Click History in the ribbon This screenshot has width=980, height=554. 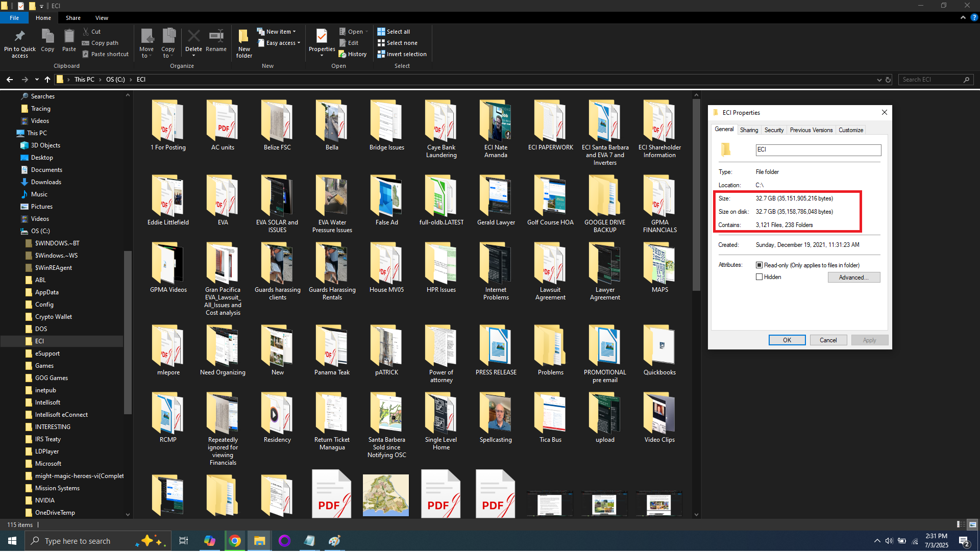click(x=357, y=55)
